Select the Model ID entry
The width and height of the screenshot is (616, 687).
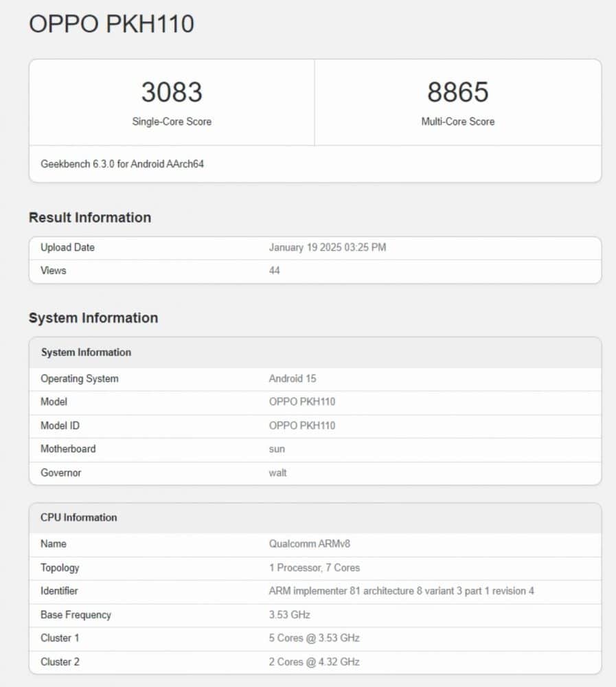pos(302,425)
